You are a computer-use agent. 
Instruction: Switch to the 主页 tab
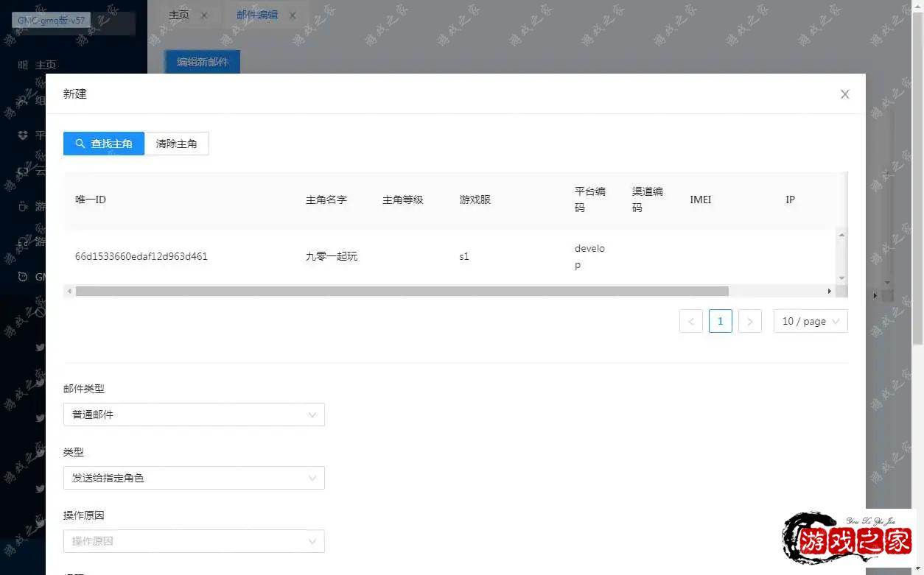(179, 15)
